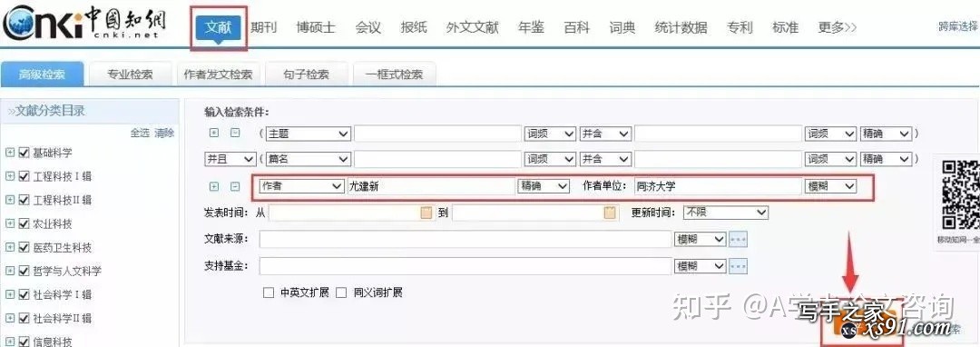This screenshot has height=347, width=980.
Task: Expand the 社会科学Ⅰ辑 tree node
Action: coord(10,295)
